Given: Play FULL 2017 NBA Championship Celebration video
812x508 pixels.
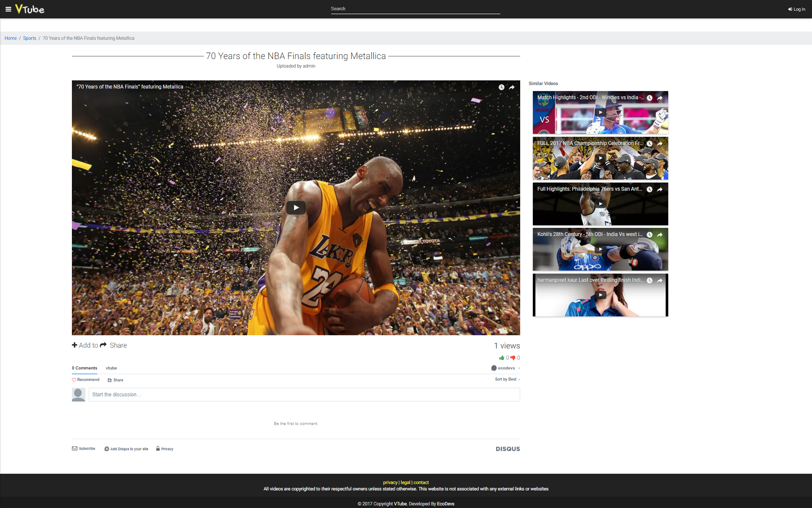Looking at the screenshot, I should 601,158.
